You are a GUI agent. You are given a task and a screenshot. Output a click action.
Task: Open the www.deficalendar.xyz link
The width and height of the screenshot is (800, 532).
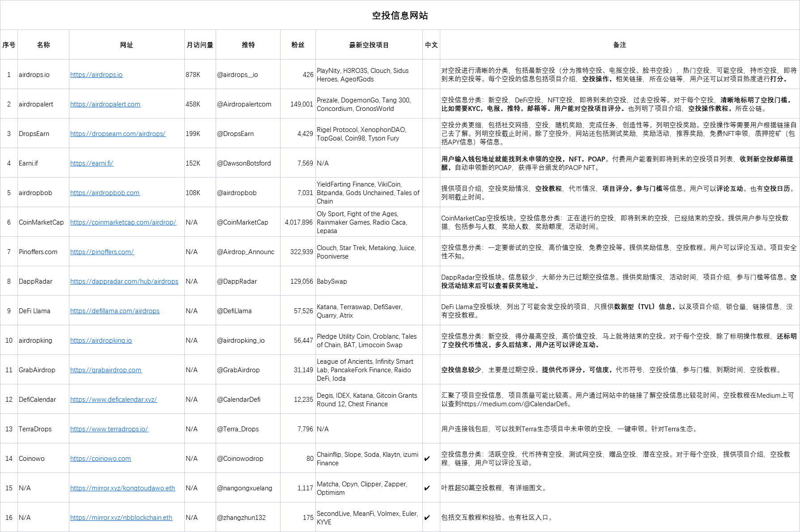click(x=114, y=400)
